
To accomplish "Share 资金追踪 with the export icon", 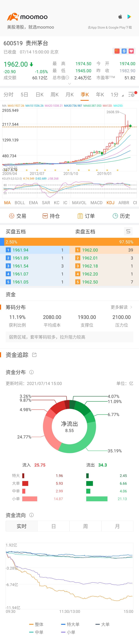I will tap(34, 355).
